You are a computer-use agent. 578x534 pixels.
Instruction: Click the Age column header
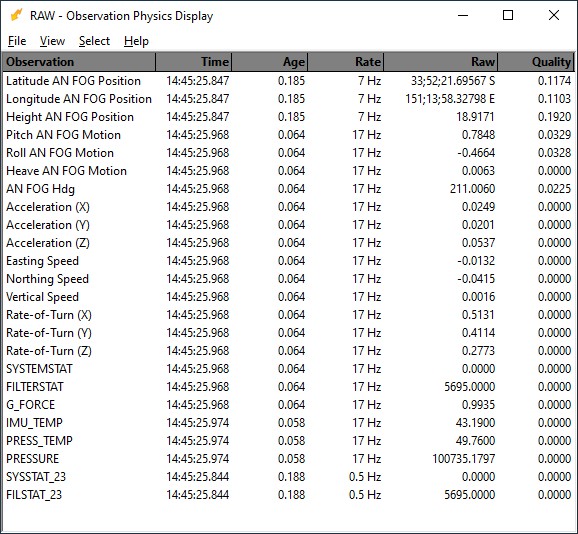[x=269, y=62]
